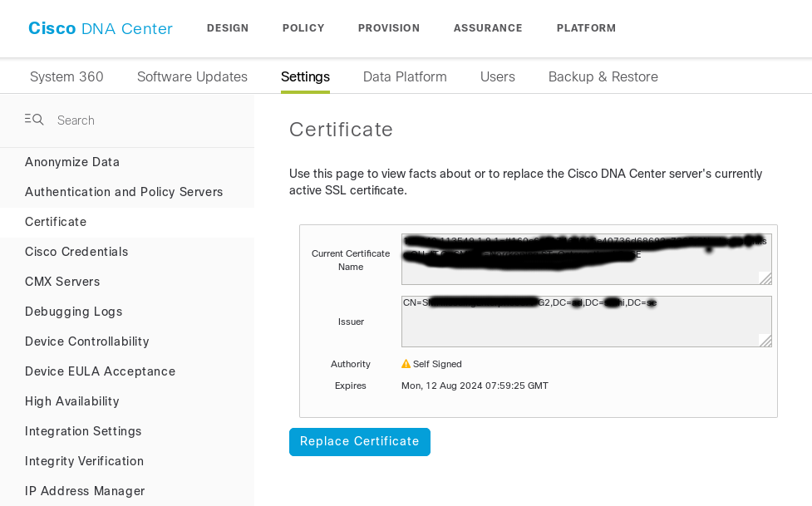Screen dimensions: 812x506
Task: Click the resize grip on Current Certificate Name box
Action: (764, 279)
